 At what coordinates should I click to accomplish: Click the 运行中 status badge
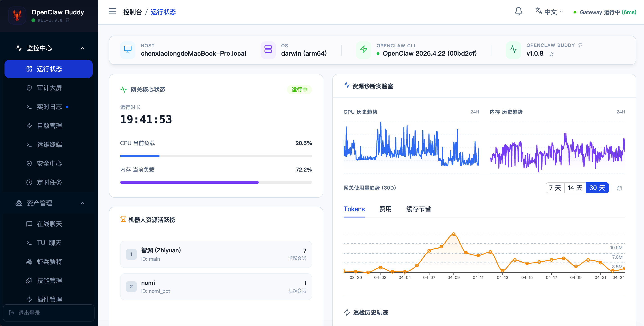299,90
